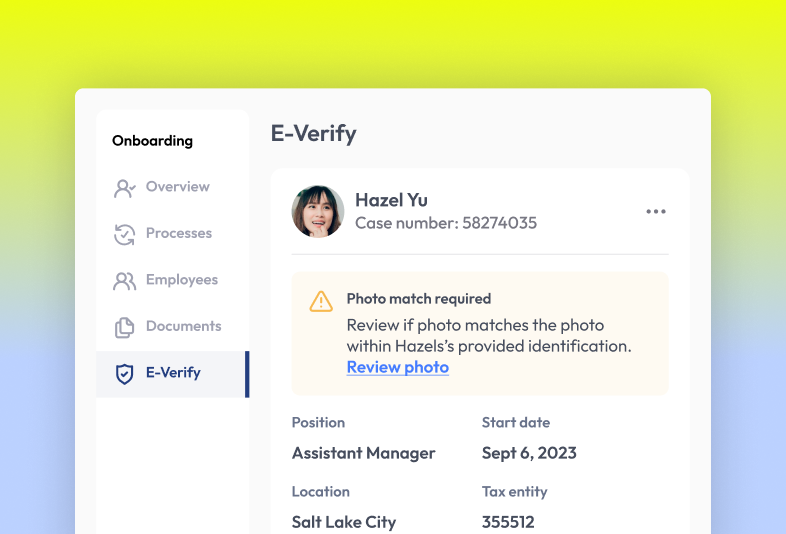Open the three-dot more options menu

point(656,212)
